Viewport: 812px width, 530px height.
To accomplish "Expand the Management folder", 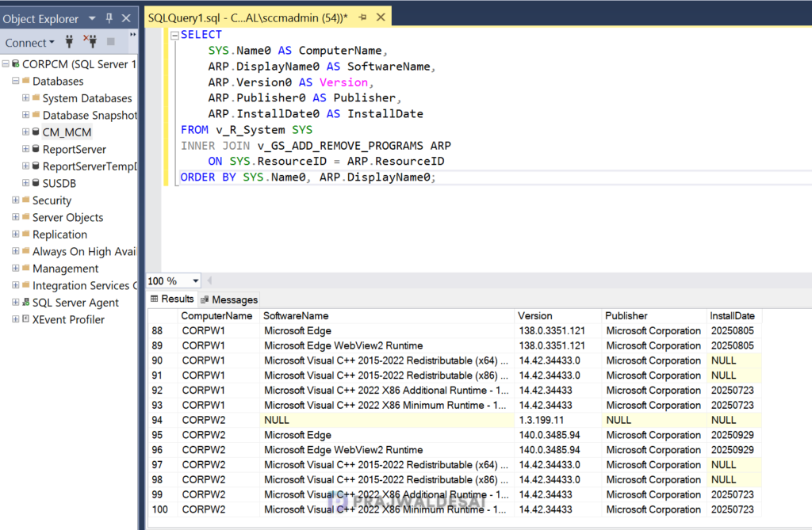I will pyautogui.click(x=16, y=268).
